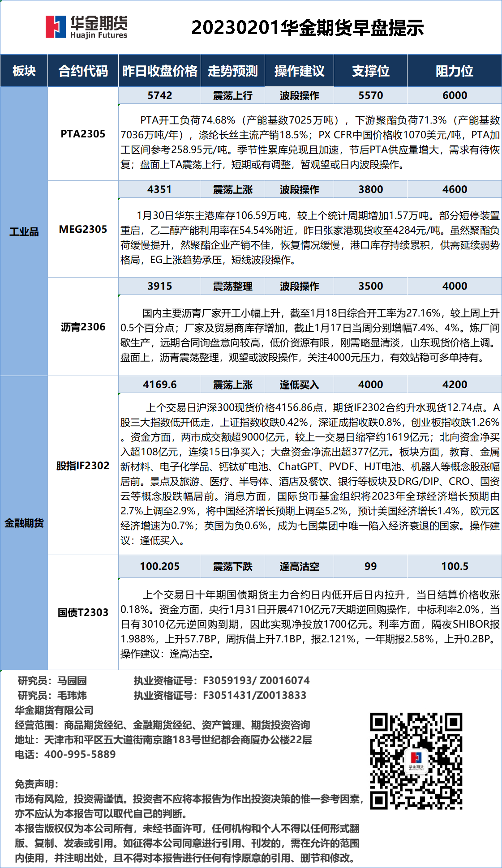The width and height of the screenshot is (502, 868).
Task: Select MEG2305 resistance level "4600"
Action: [x=455, y=189]
